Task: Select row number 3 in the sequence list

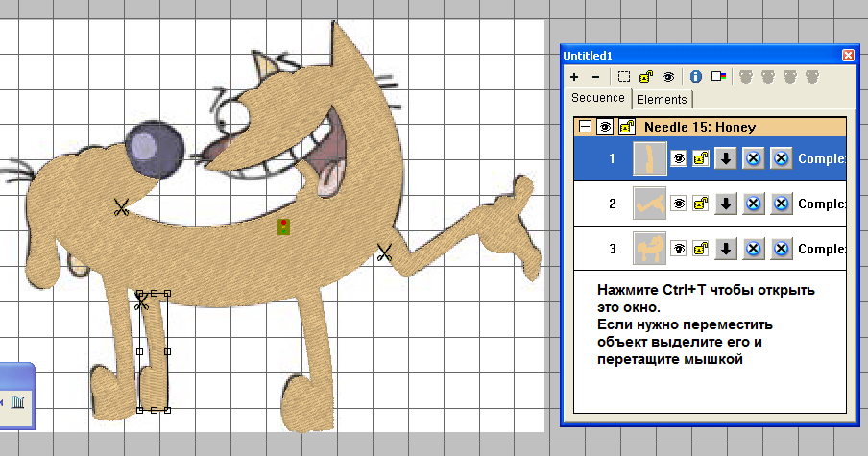Action: pos(612,249)
